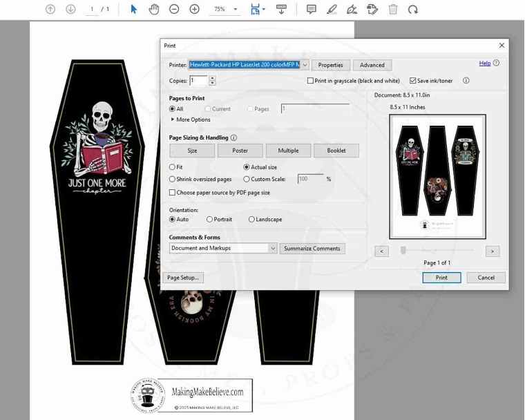Show info about Save ink/toner option
This screenshot has height=420, width=525.
[466, 81]
